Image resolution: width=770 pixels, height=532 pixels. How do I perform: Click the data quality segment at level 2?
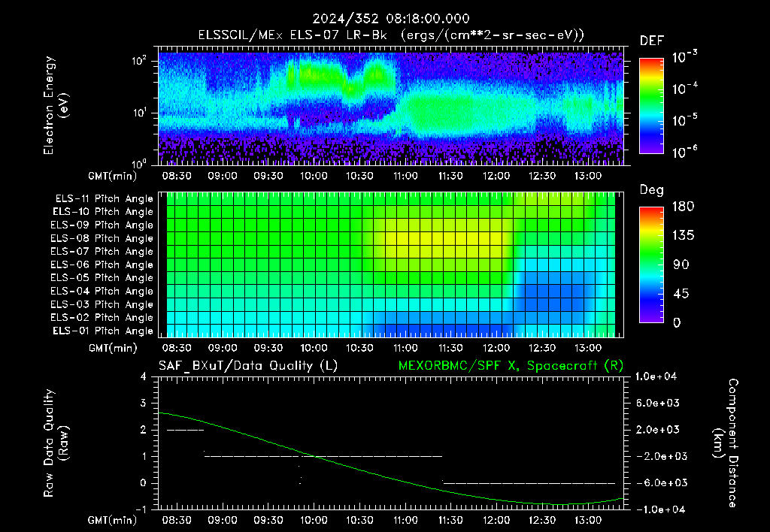click(185, 431)
